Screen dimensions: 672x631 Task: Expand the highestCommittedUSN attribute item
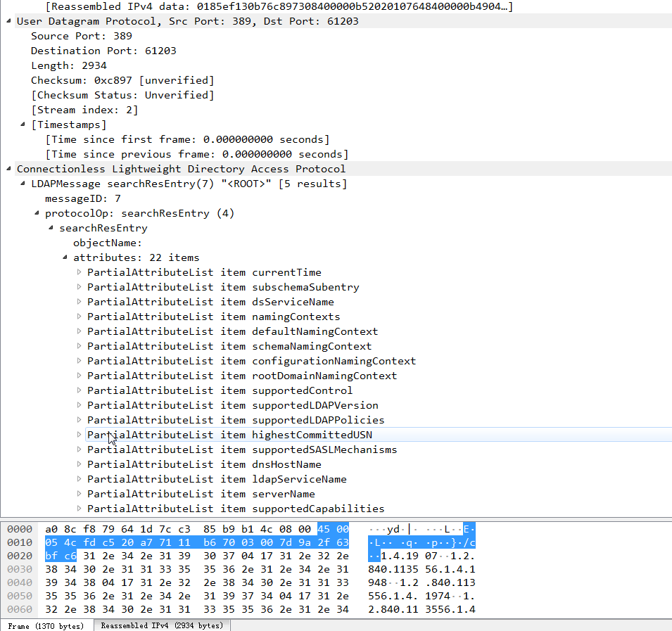coord(79,435)
